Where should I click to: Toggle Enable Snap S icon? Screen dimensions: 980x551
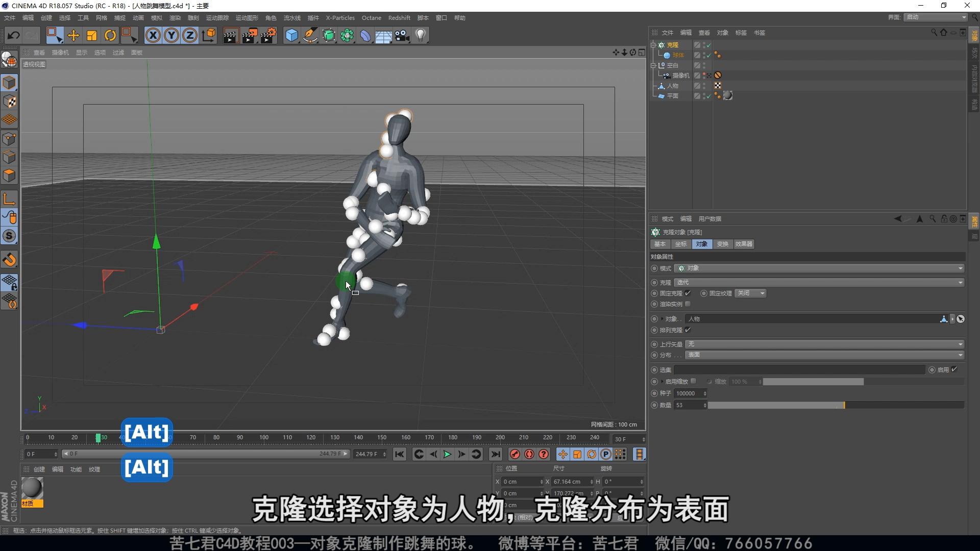click(9, 236)
